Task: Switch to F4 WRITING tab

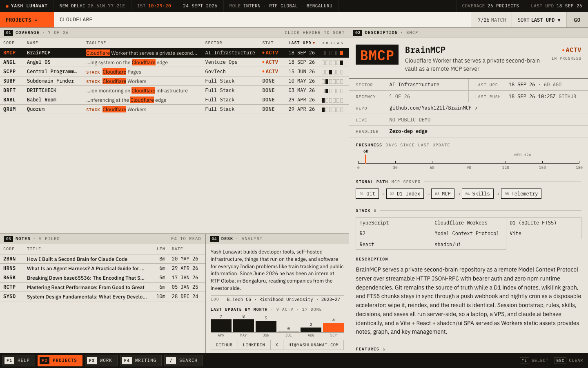Action: click(140, 361)
